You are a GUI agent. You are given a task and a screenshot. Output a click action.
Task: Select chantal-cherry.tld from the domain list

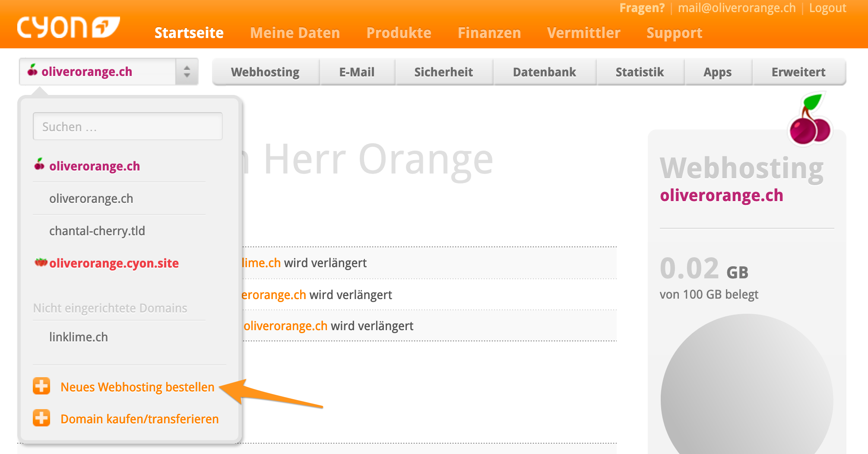click(97, 230)
